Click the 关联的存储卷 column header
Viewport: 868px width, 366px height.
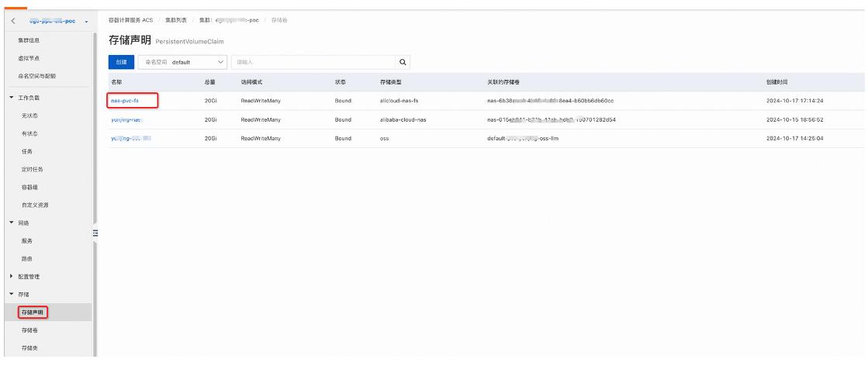pyautogui.click(x=503, y=82)
